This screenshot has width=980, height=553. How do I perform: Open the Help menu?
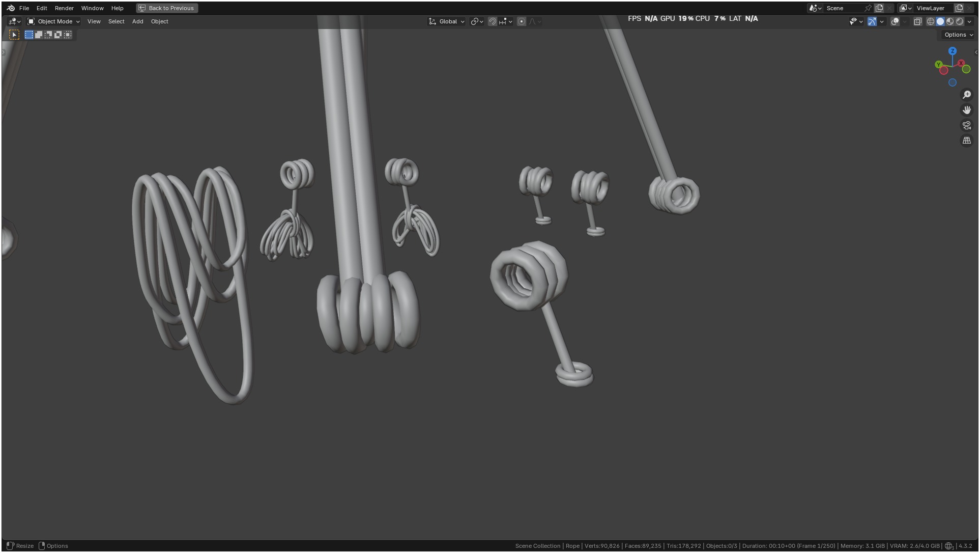117,8
